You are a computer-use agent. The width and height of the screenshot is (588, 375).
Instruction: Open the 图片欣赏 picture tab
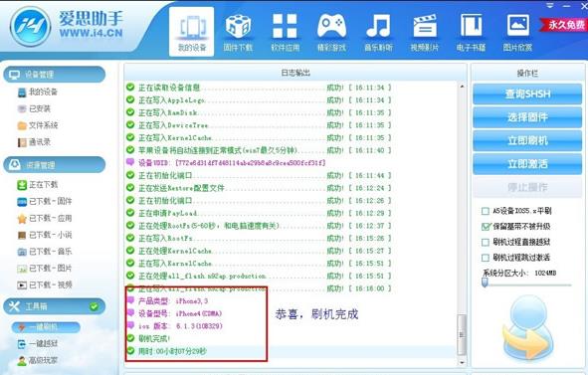click(x=518, y=32)
